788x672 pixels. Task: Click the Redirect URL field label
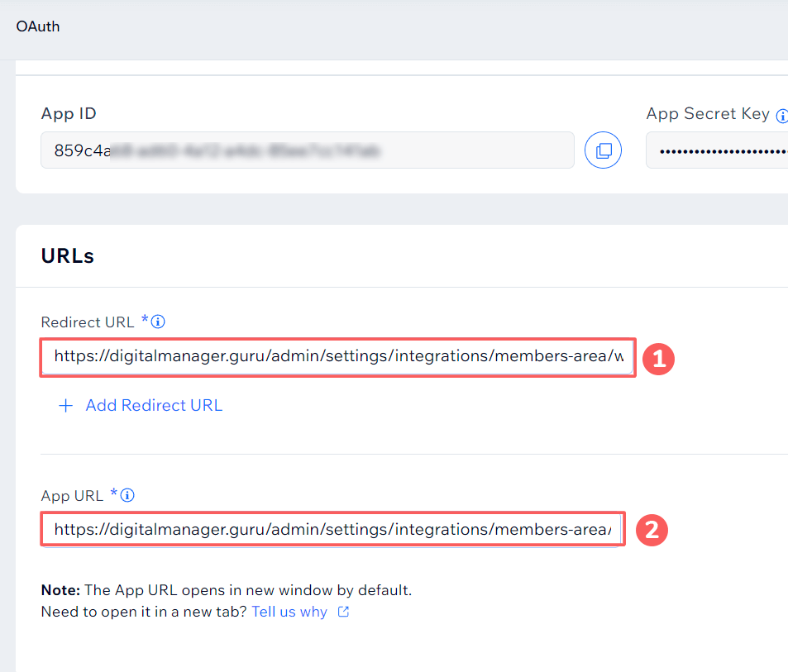click(x=88, y=322)
